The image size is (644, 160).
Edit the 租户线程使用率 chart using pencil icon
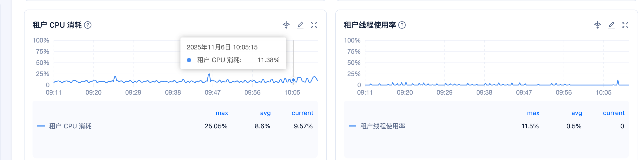pyautogui.click(x=611, y=25)
